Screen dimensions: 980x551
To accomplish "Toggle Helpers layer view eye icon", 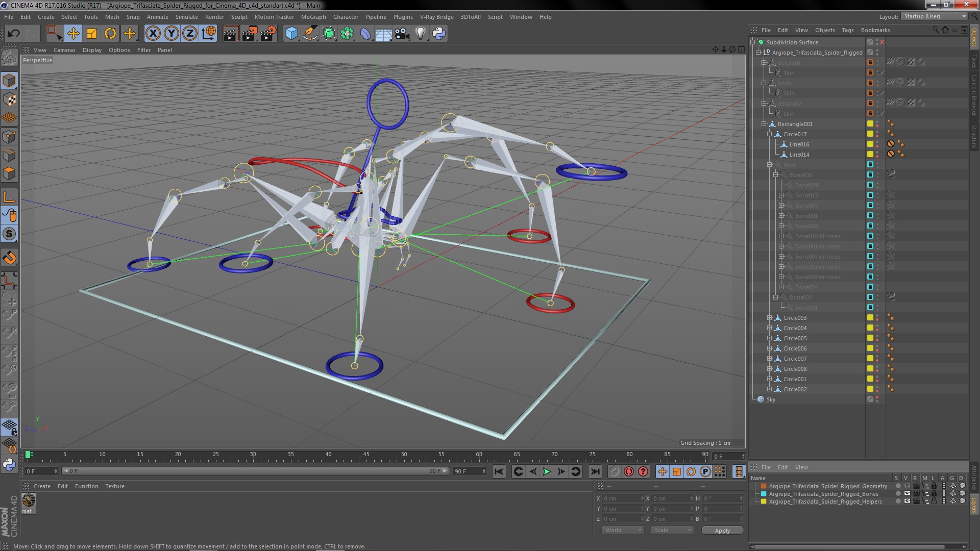I will pos(907,502).
